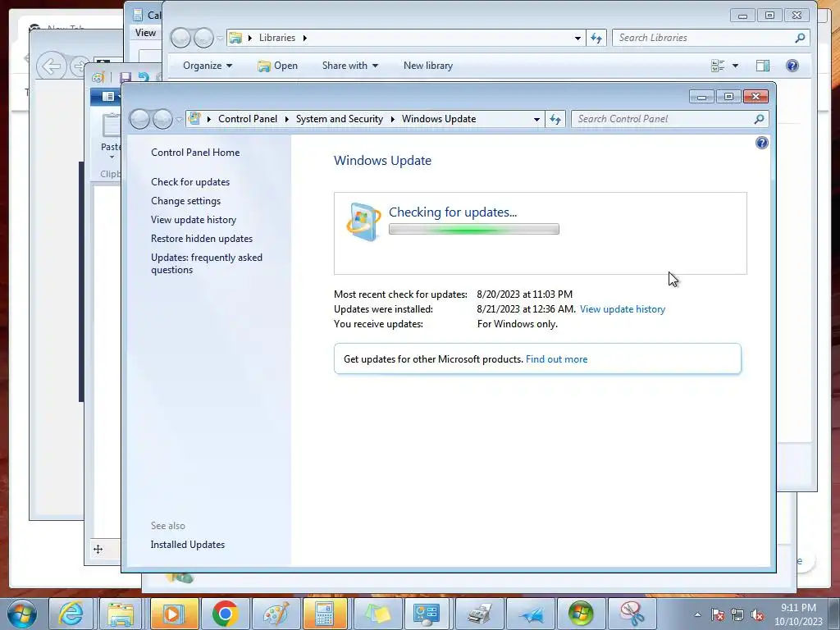Click the help icon in the Libraries window
The image size is (840, 630).
(792, 66)
